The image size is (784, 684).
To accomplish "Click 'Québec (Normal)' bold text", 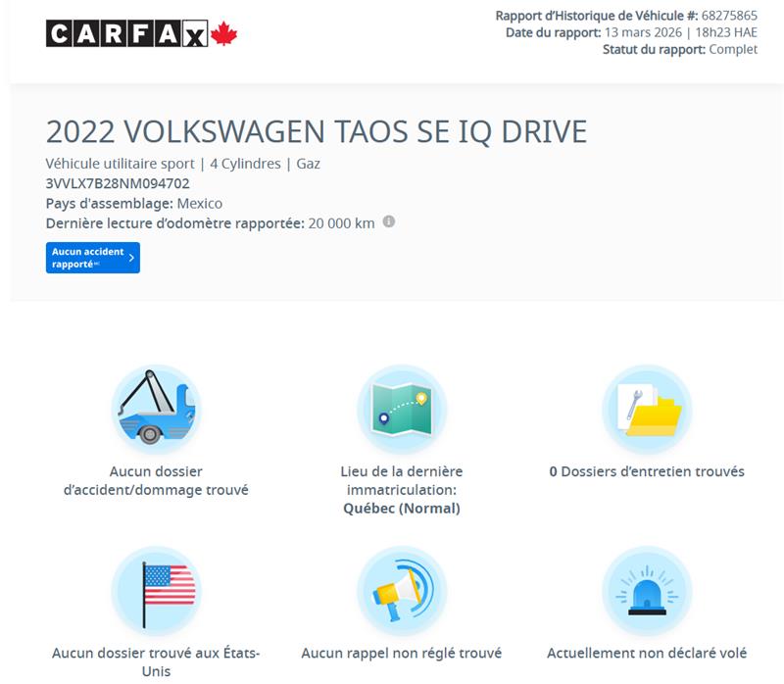I will [x=402, y=509].
